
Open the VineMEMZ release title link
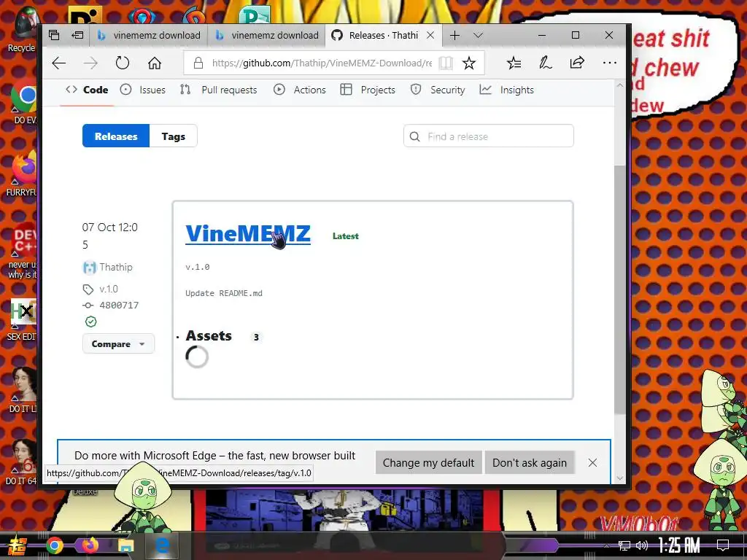(x=248, y=234)
